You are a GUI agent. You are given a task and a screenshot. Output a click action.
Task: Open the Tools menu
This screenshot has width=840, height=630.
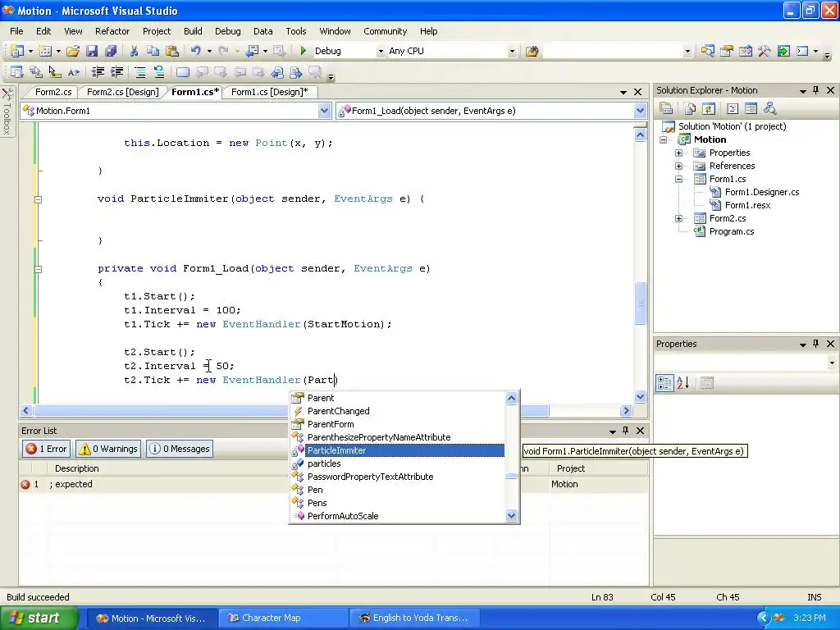point(295,31)
